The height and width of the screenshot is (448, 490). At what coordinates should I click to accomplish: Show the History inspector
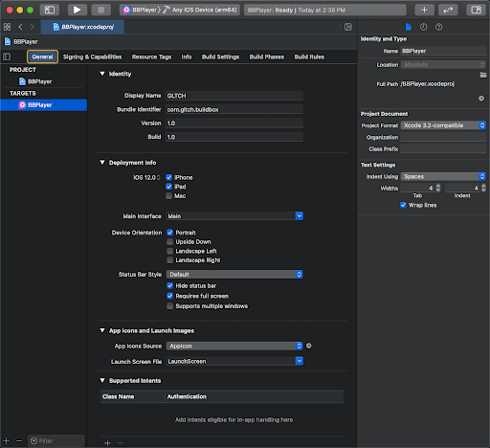click(x=423, y=27)
